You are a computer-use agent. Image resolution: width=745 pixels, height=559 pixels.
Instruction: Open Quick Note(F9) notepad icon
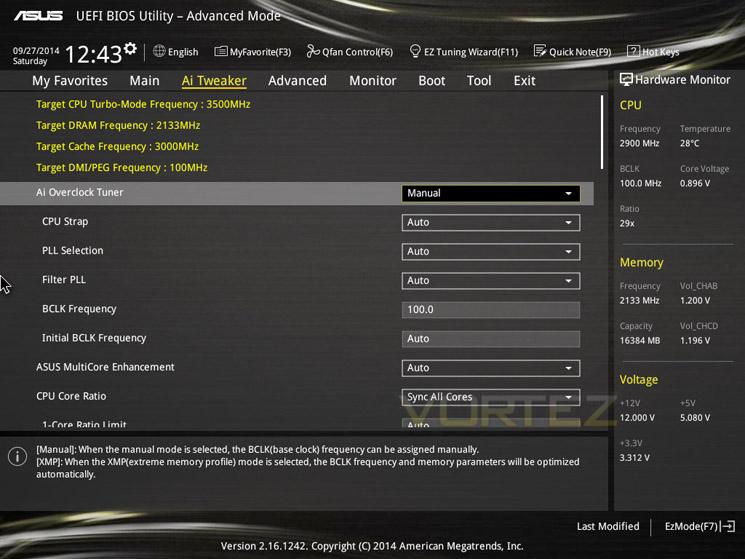point(540,51)
